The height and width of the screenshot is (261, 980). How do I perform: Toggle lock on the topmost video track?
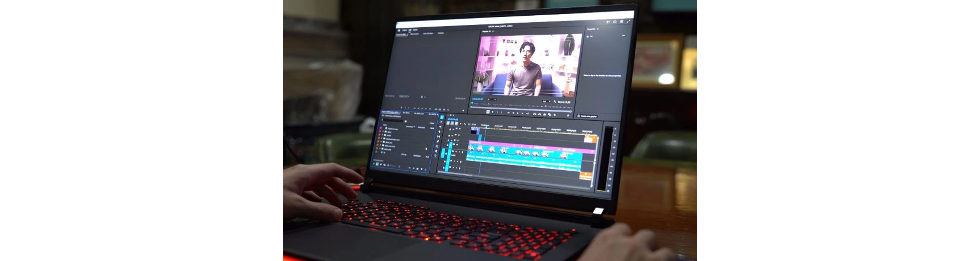tap(450, 129)
